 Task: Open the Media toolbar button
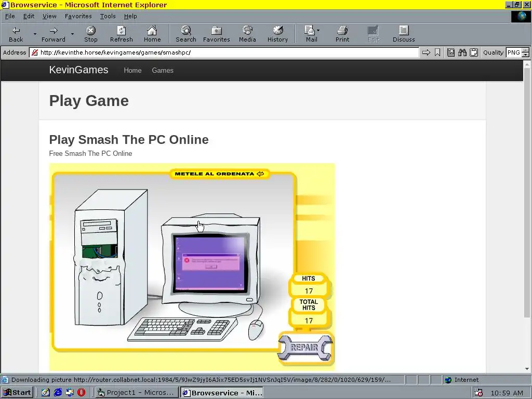coord(247,34)
